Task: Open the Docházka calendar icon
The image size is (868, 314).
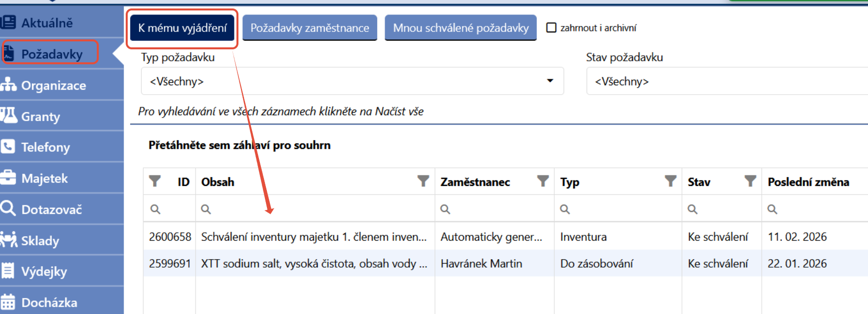Action: (x=7, y=302)
